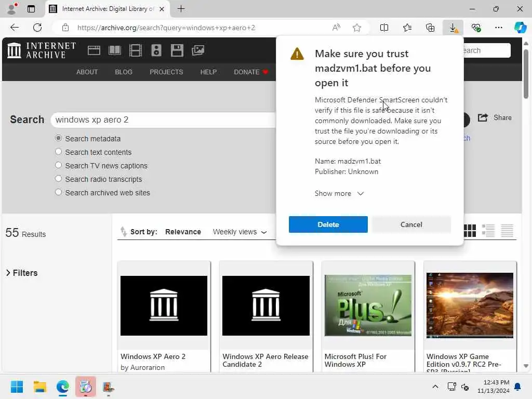The width and height of the screenshot is (532, 399).
Task: Open the Windows XP Game Edition thumbnail
Action: pos(470,305)
